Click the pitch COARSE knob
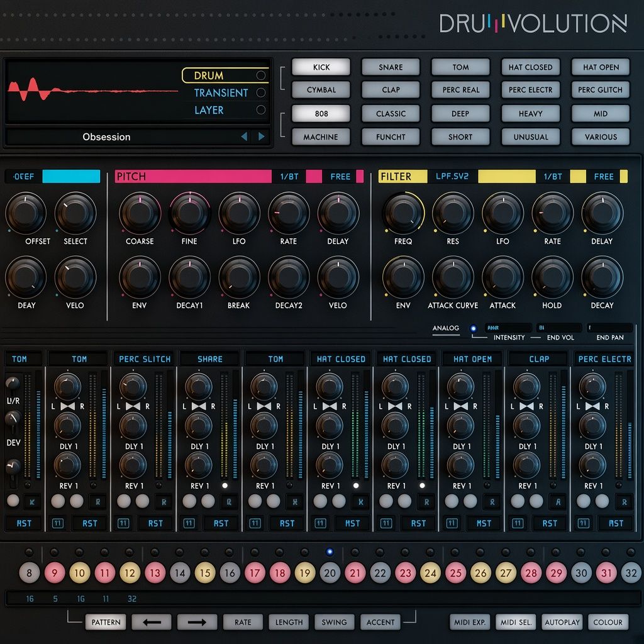This screenshot has height=644, width=644. pos(140,213)
